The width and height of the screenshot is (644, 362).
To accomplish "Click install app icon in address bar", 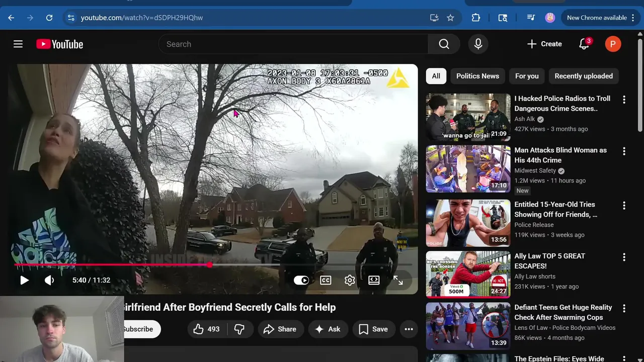I will tap(434, 18).
